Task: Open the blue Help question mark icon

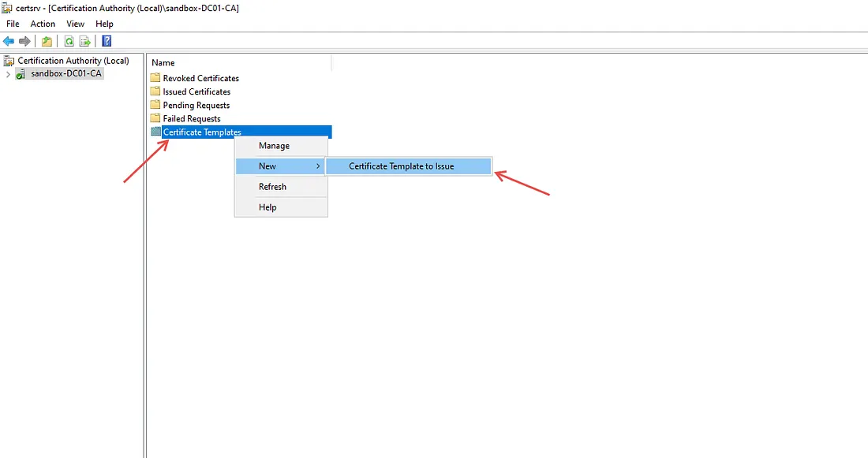Action: 107,41
